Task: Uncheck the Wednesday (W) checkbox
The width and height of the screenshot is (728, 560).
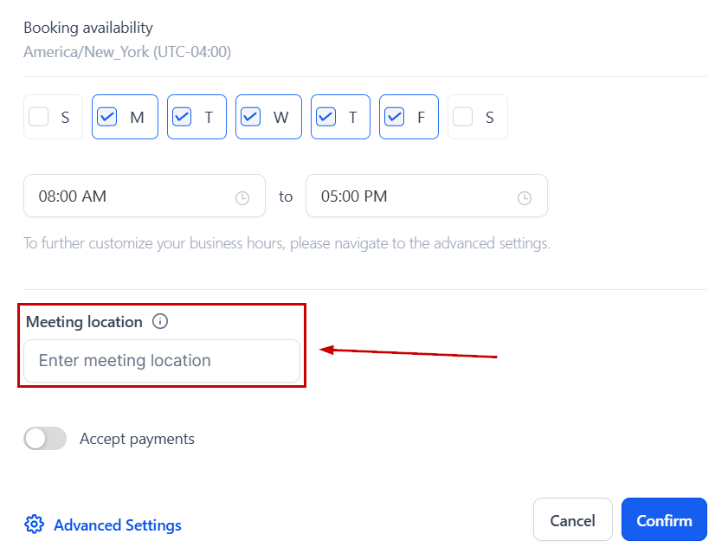Action: 250,117
